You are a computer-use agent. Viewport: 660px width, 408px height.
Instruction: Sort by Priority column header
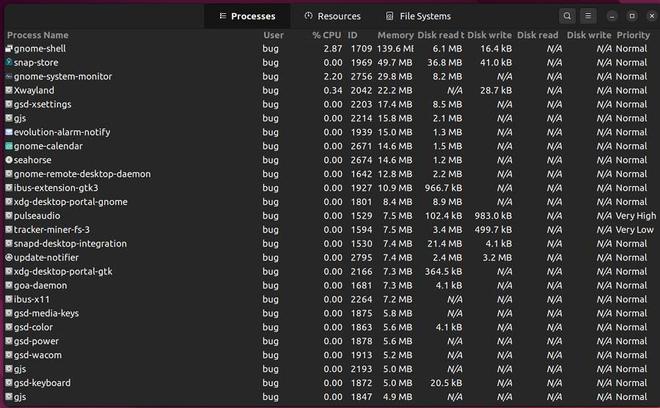633,35
